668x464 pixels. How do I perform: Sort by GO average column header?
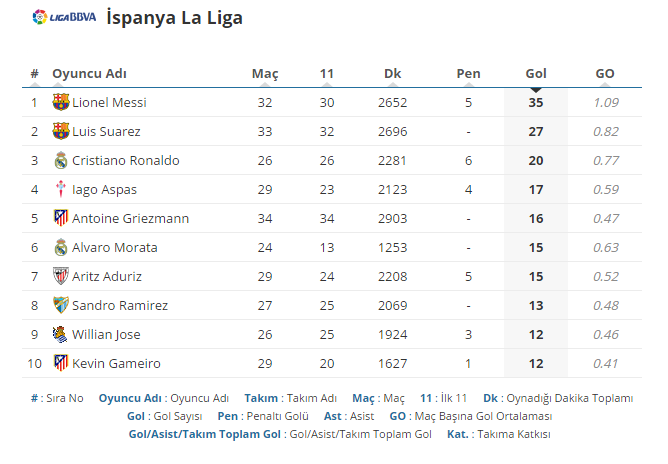click(x=605, y=74)
